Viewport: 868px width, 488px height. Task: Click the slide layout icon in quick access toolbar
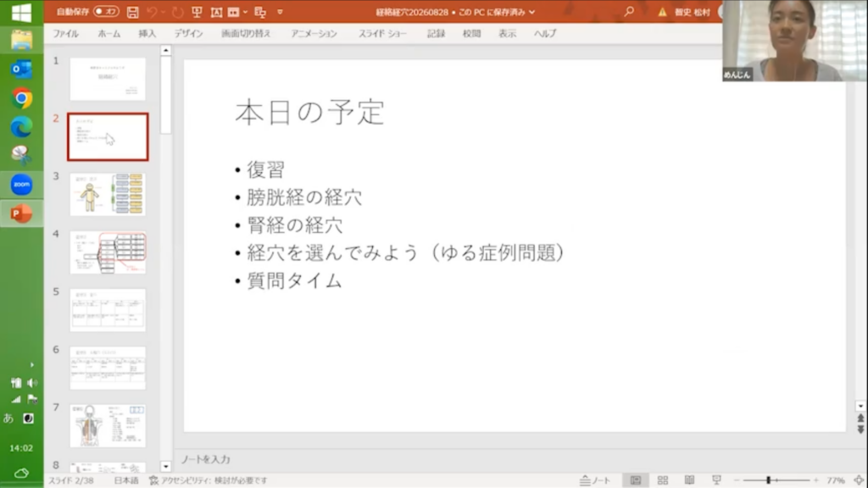coord(234,12)
